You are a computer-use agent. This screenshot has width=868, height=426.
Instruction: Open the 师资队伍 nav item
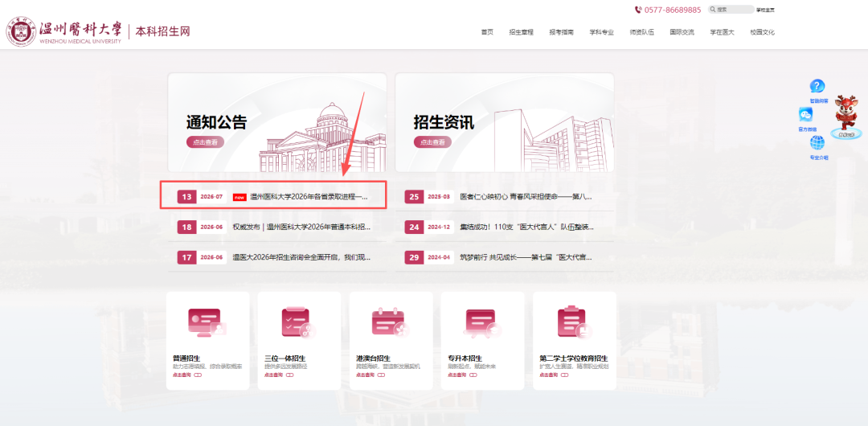point(642,32)
